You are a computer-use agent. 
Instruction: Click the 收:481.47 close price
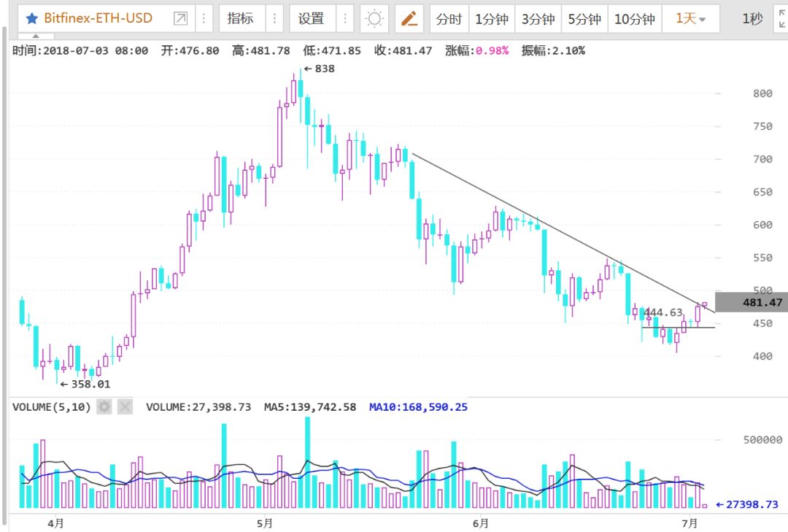click(x=403, y=50)
